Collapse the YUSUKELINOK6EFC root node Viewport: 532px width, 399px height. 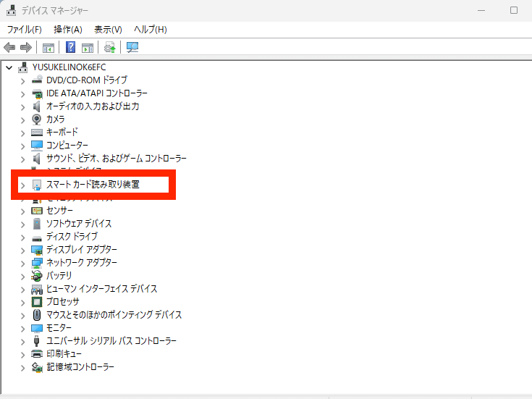pos(9,68)
